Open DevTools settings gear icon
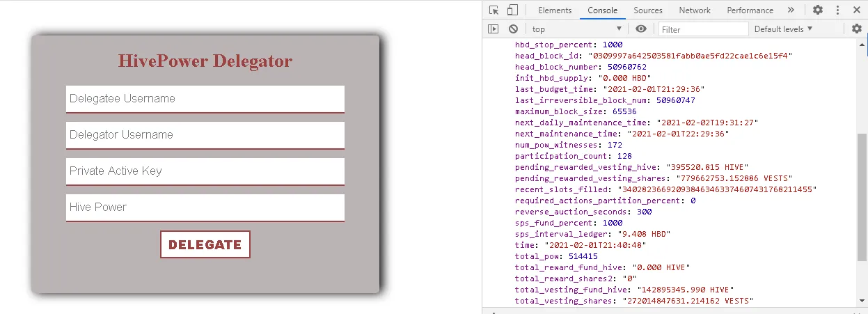The height and width of the screenshot is (314, 868). click(818, 10)
